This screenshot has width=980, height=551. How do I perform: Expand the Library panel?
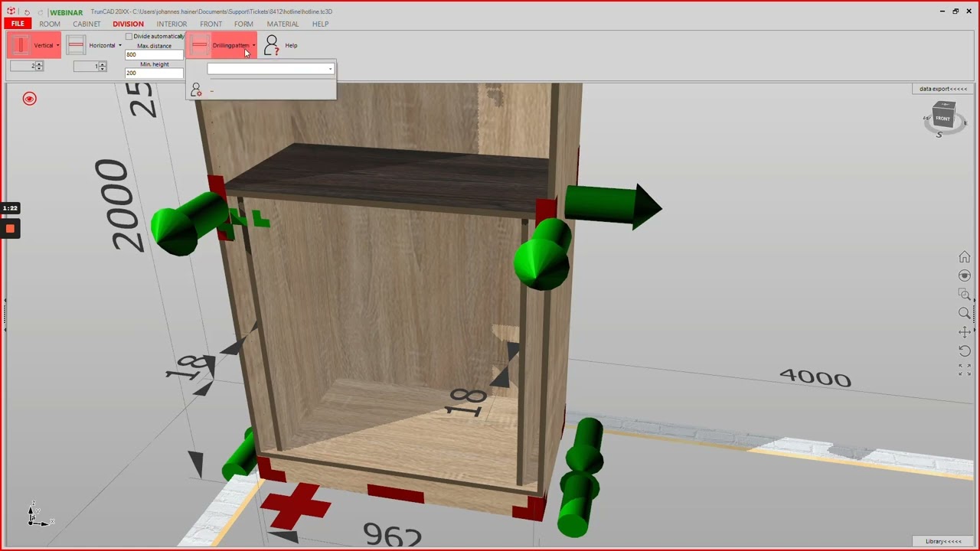click(x=943, y=541)
